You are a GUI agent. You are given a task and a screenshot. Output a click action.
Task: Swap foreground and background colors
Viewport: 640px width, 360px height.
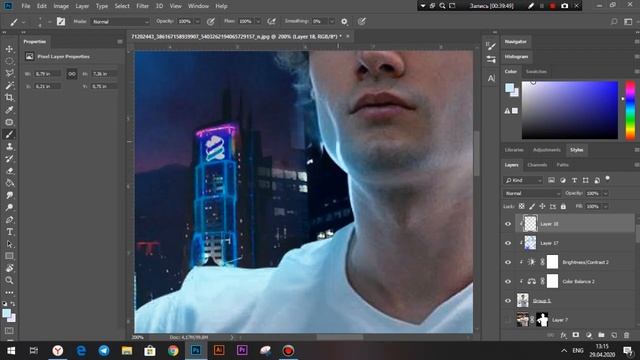tap(13, 304)
